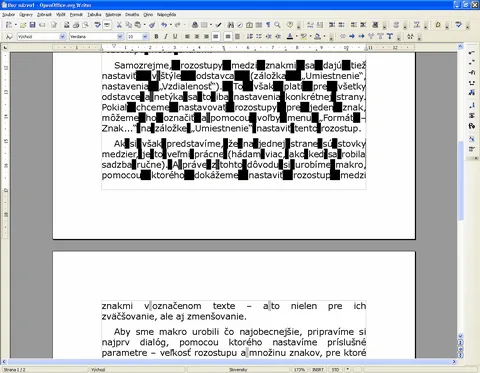Open the New document dropdown arrow
Screen dimensions: 480x373
click(15, 25)
